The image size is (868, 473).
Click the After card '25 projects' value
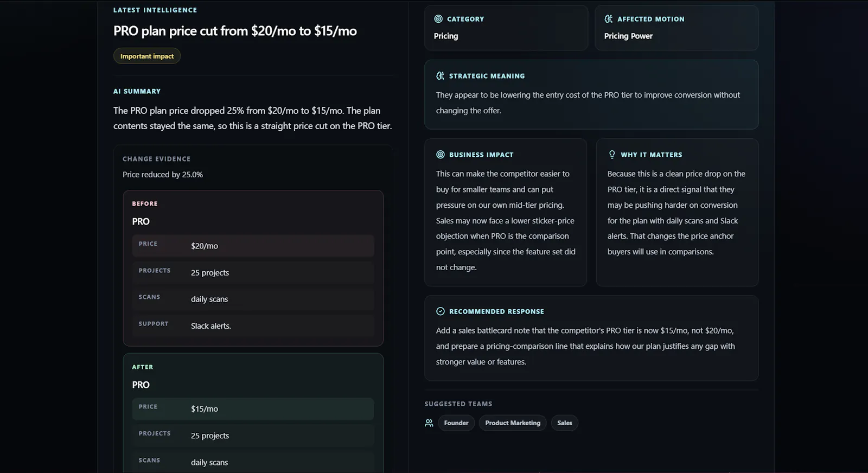(x=210, y=436)
